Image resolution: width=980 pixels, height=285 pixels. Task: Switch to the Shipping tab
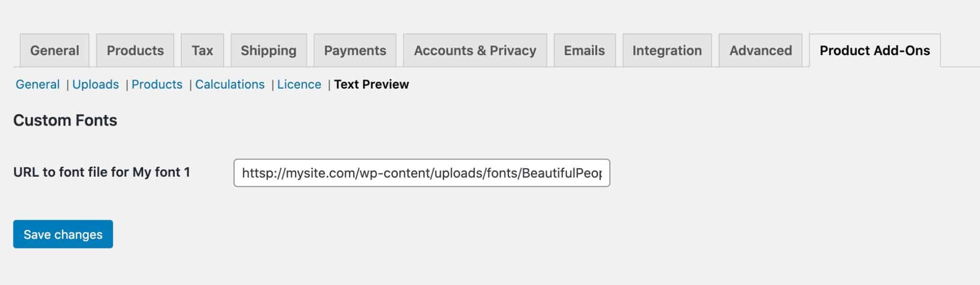(268, 50)
